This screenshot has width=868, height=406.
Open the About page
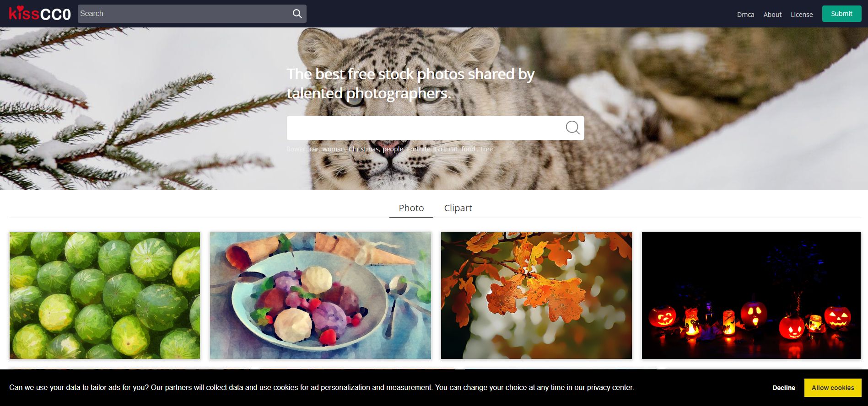coord(772,14)
